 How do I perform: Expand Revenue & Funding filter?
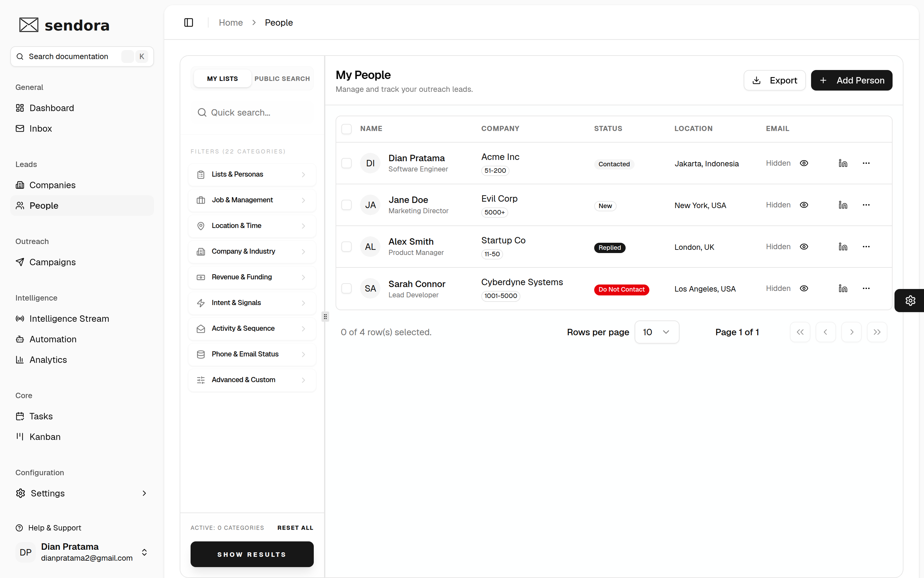(252, 277)
